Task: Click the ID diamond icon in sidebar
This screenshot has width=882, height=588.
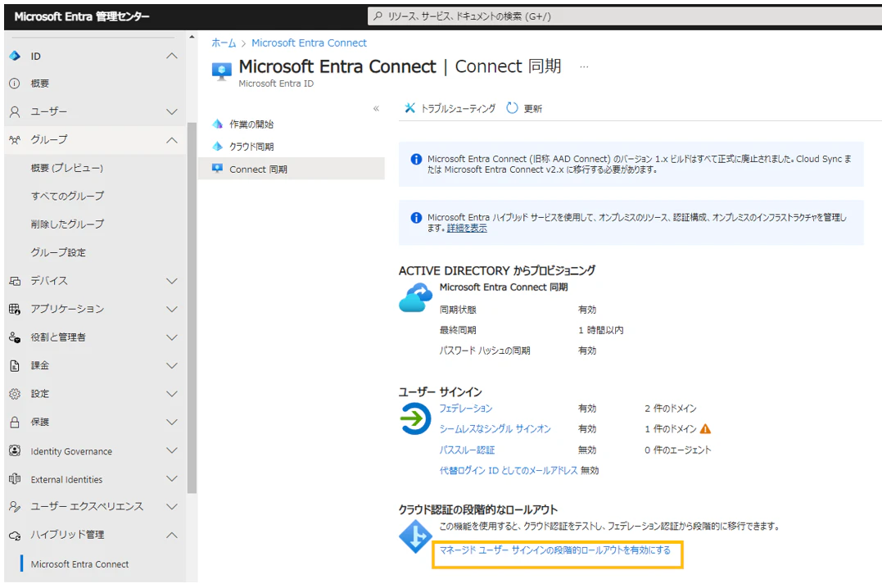Action: (15, 56)
